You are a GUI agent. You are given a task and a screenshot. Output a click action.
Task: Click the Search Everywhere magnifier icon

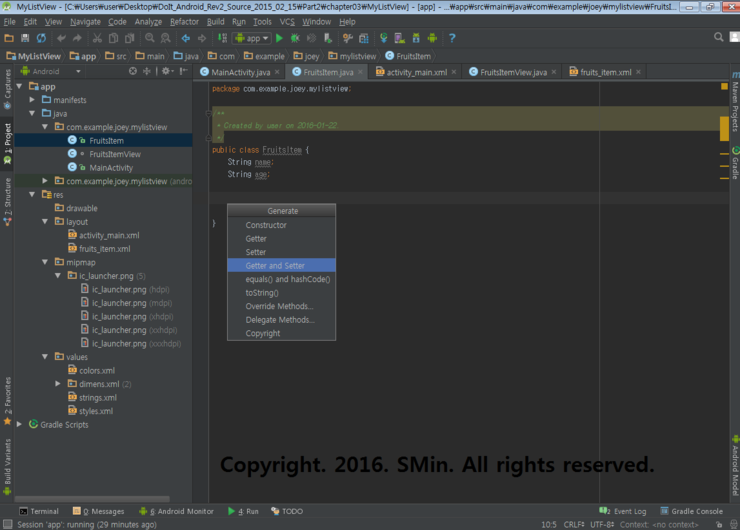(x=719, y=37)
